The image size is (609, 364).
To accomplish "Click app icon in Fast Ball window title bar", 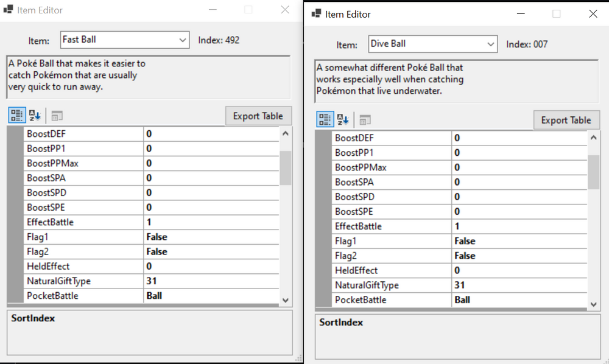I will pos(8,10).
